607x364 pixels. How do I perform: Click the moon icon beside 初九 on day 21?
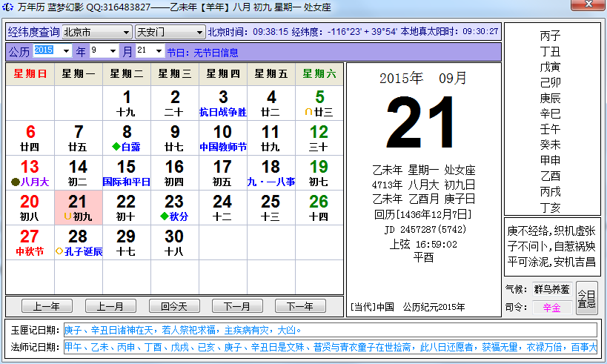pos(67,216)
